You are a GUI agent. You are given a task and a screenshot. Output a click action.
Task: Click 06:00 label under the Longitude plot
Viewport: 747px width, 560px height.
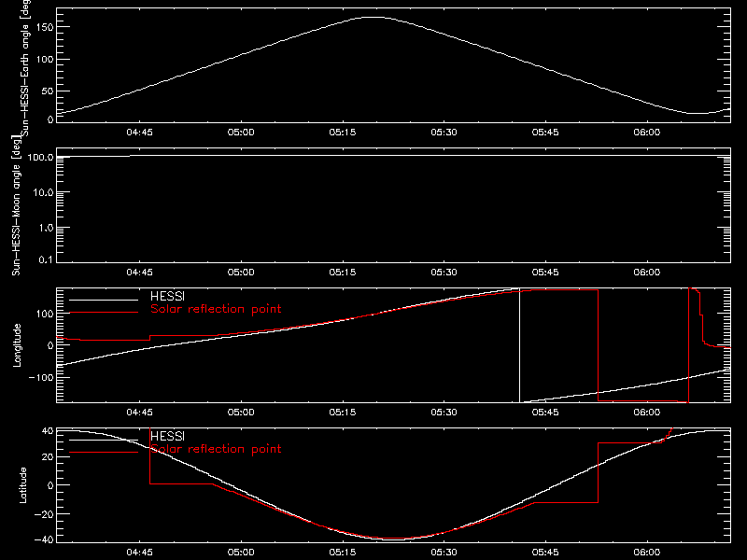[x=647, y=413]
